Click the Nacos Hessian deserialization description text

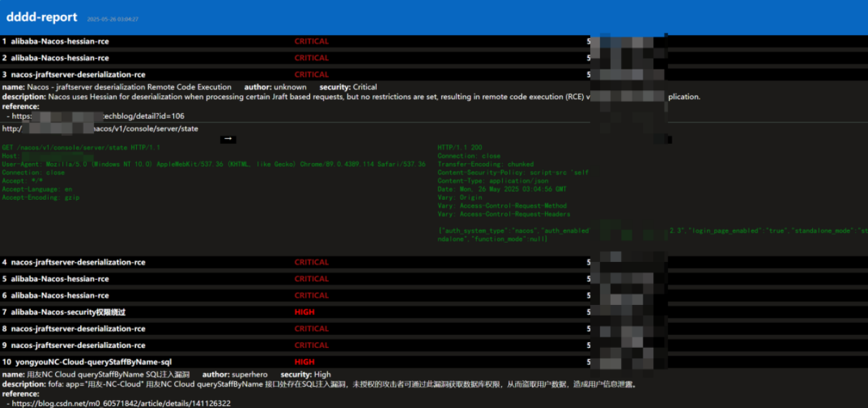[351, 97]
